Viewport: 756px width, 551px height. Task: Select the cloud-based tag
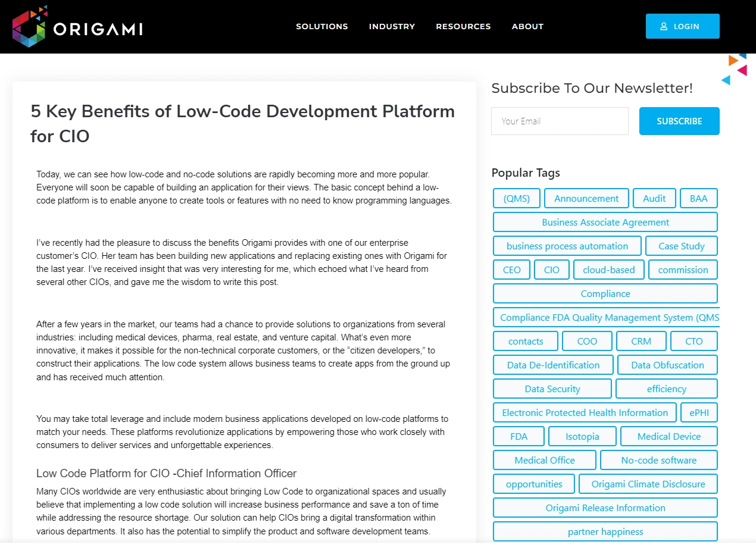coord(609,270)
